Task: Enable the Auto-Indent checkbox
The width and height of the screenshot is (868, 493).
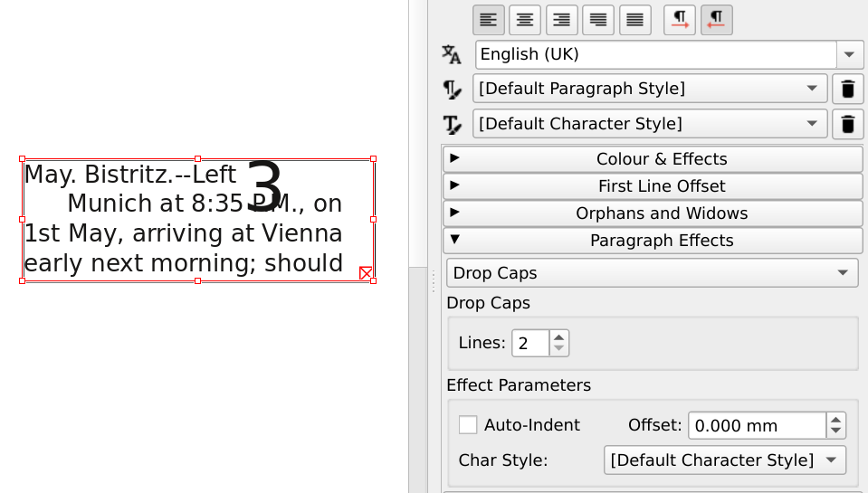Action: (x=468, y=425)
